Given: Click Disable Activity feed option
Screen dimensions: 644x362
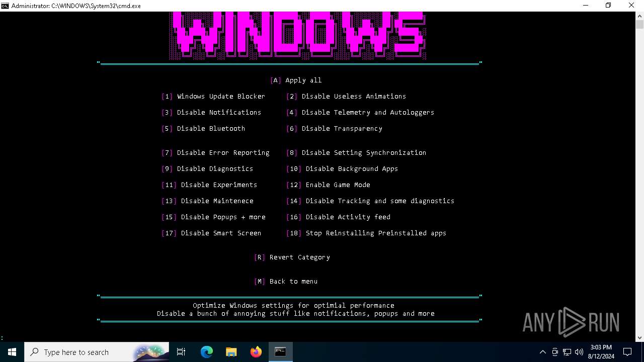Looking at the screenshot, I should 338,217.
